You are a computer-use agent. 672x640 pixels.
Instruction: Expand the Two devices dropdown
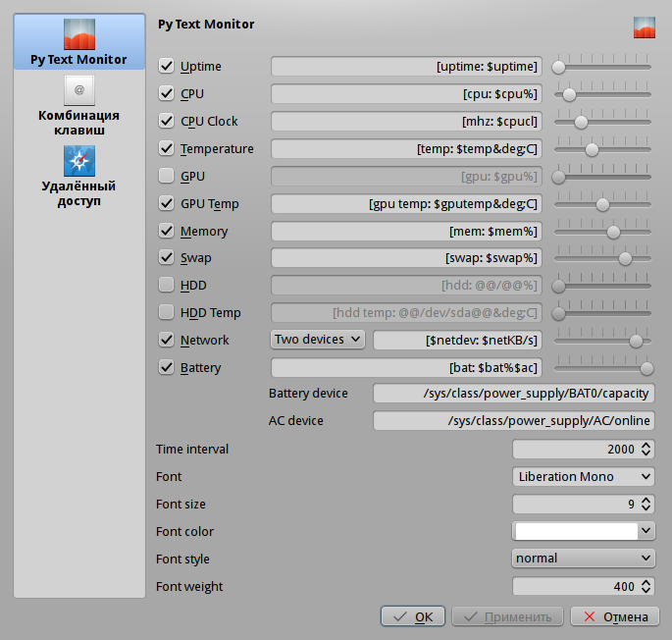point(318,340)
